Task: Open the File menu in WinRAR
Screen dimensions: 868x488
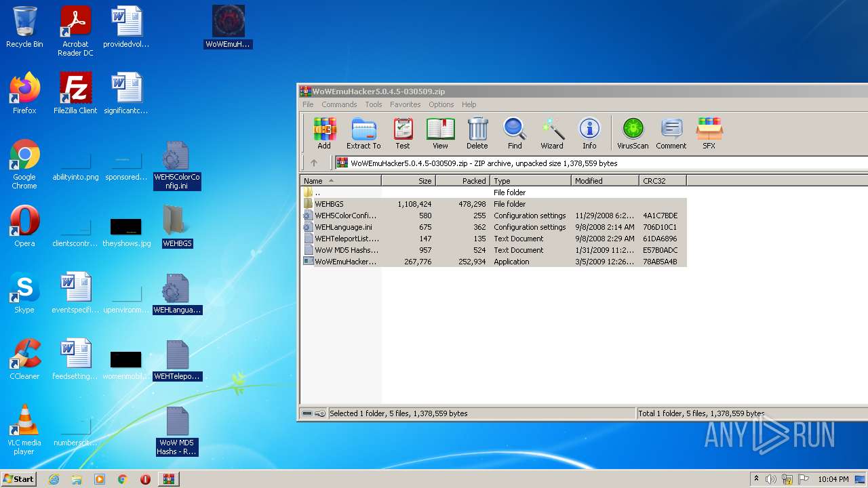Action: tap(308, 104)
